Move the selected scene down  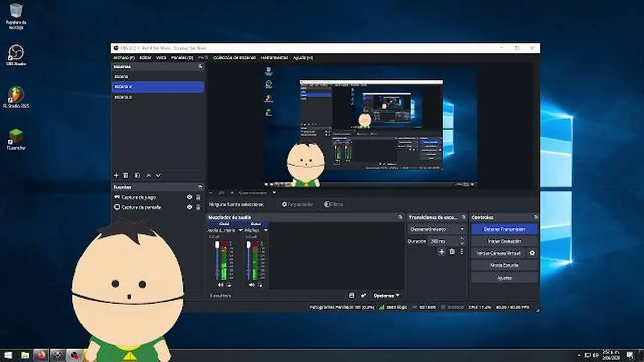pos(158,175)
